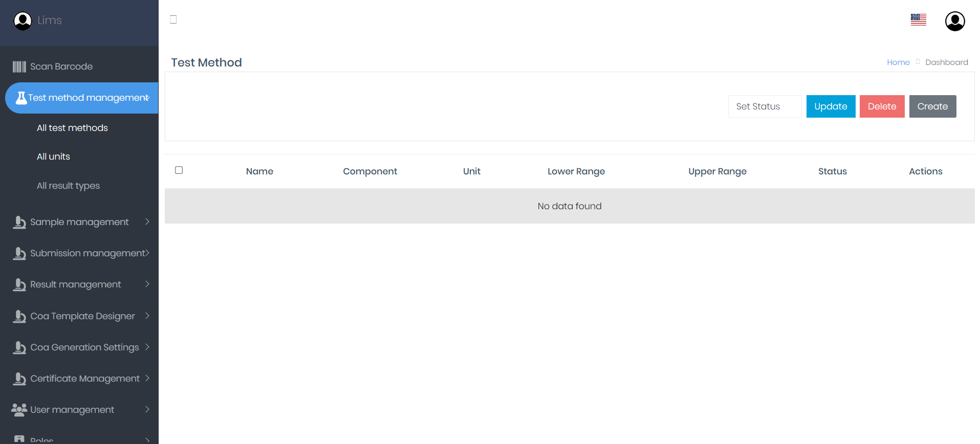Click the barcode icon beside Scan Barcode

(19, 66)
